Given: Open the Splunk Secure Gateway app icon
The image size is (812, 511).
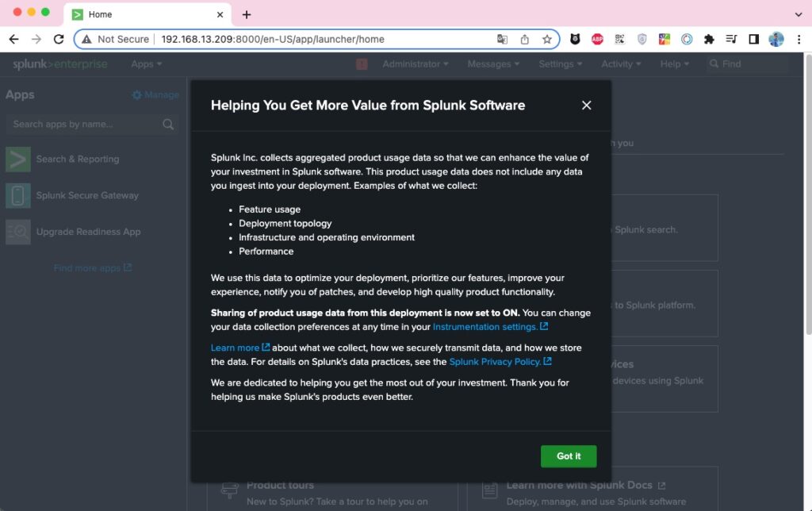Looking at the screenshot, I should click(18, 195).
